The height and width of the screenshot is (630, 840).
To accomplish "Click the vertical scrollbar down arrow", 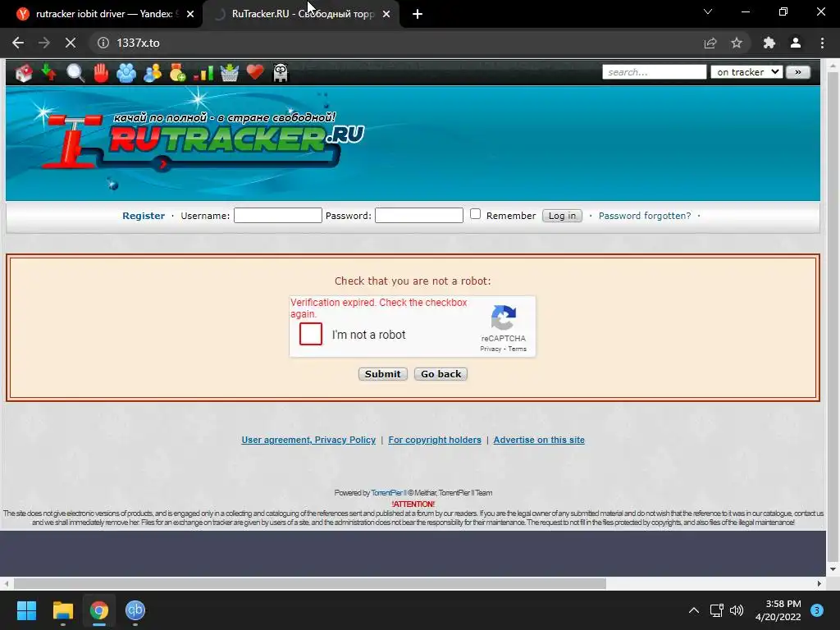I will click(833, 569).
